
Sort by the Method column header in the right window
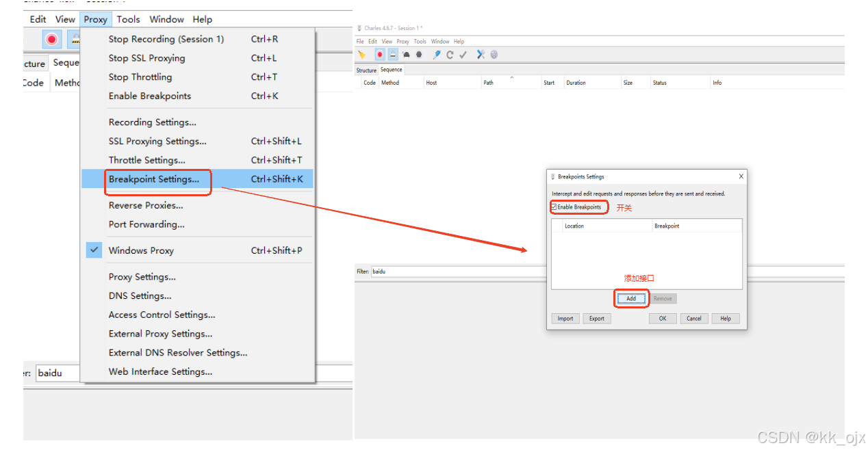coord(400,83)
